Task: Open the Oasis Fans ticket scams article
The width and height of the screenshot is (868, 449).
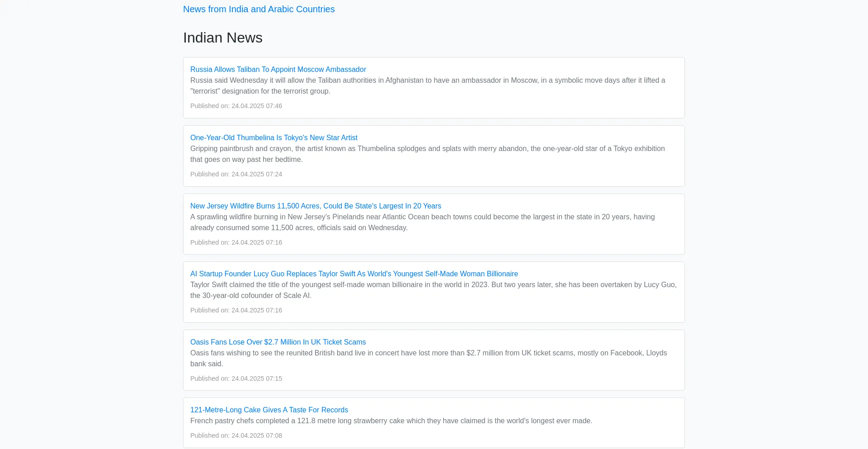Action: pos(278,342)
